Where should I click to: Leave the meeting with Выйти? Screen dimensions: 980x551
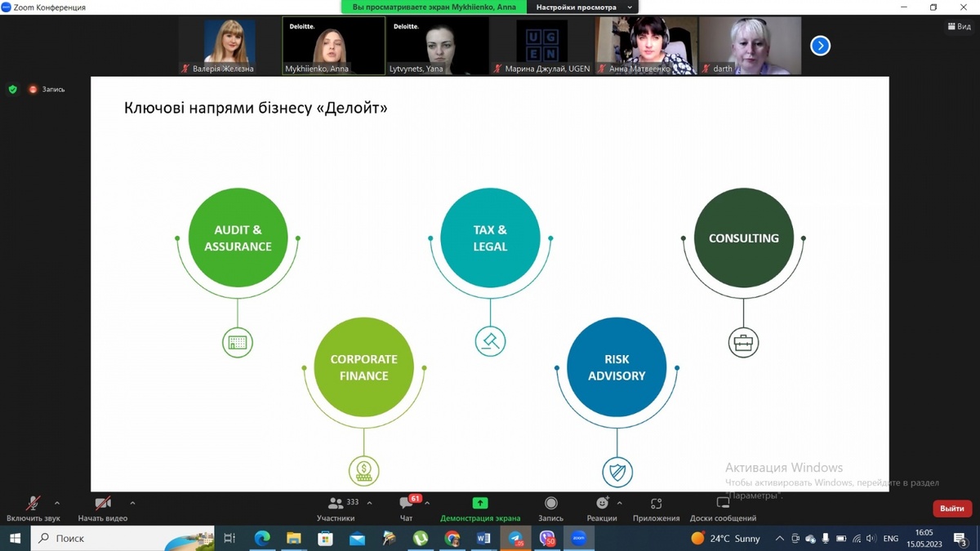[951, 509]
